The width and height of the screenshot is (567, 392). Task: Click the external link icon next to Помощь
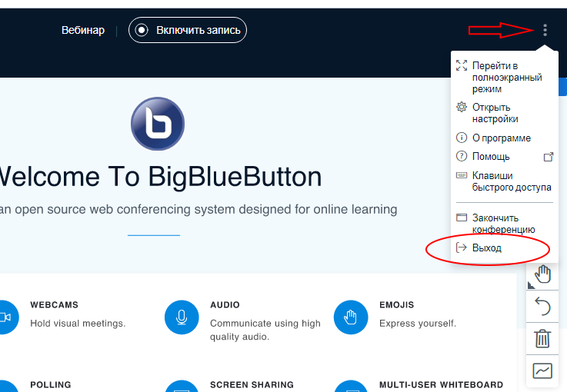click(549, 157)
